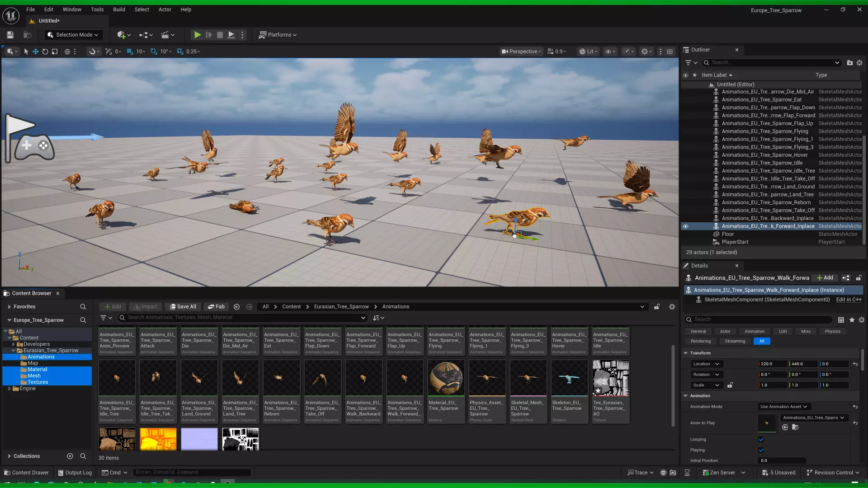Open the Selection Mode dropdown

coord(74,35)
